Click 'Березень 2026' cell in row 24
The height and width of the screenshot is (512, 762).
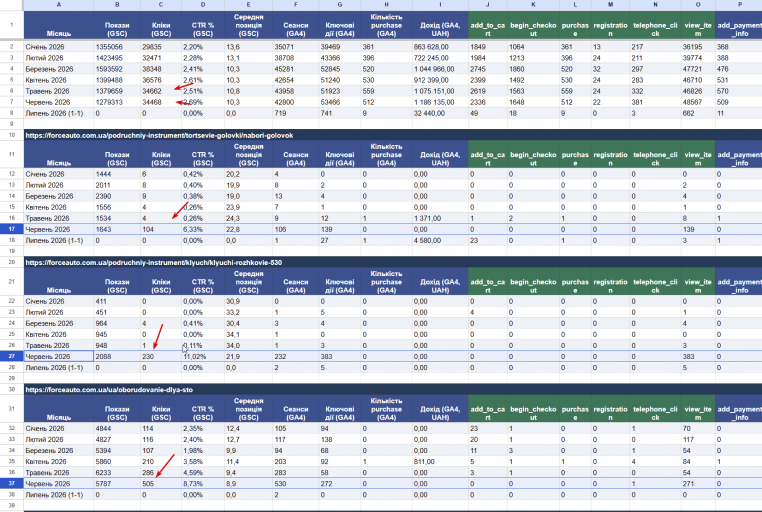(58, 324)
